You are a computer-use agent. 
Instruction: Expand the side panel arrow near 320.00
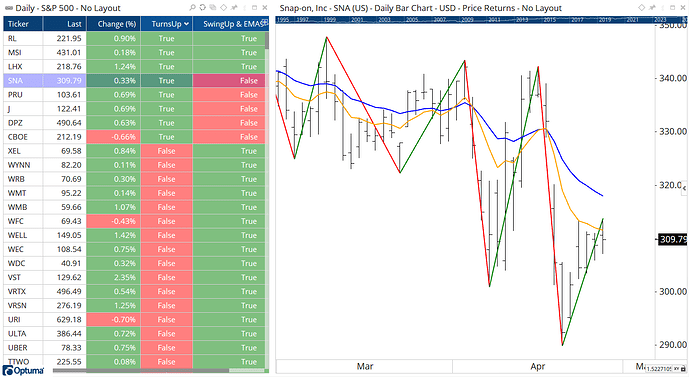(x=684, y=188)
